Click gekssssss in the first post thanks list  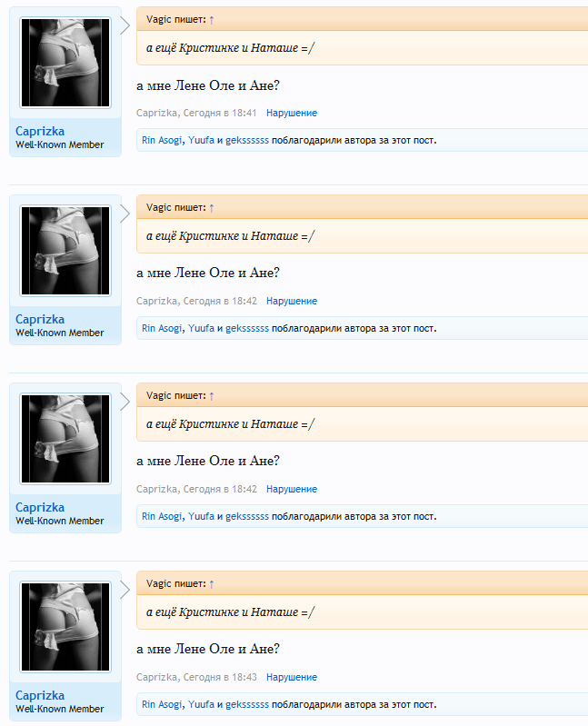tap(247, 140)
